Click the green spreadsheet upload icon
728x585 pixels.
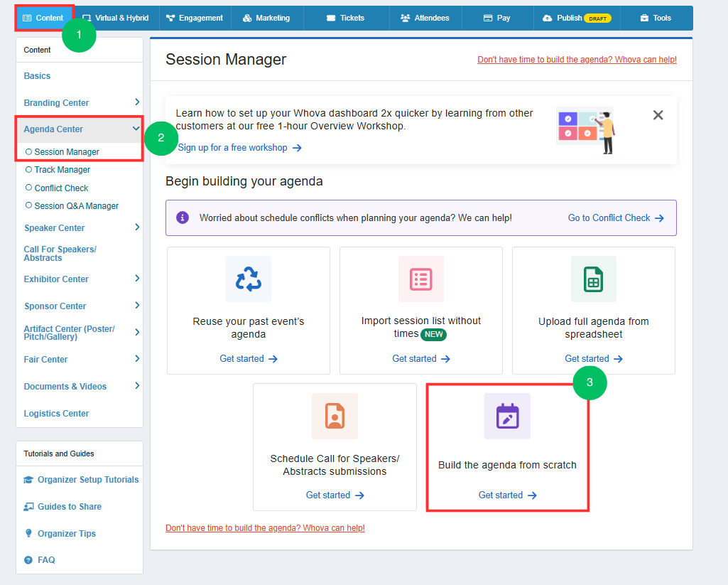593,279
